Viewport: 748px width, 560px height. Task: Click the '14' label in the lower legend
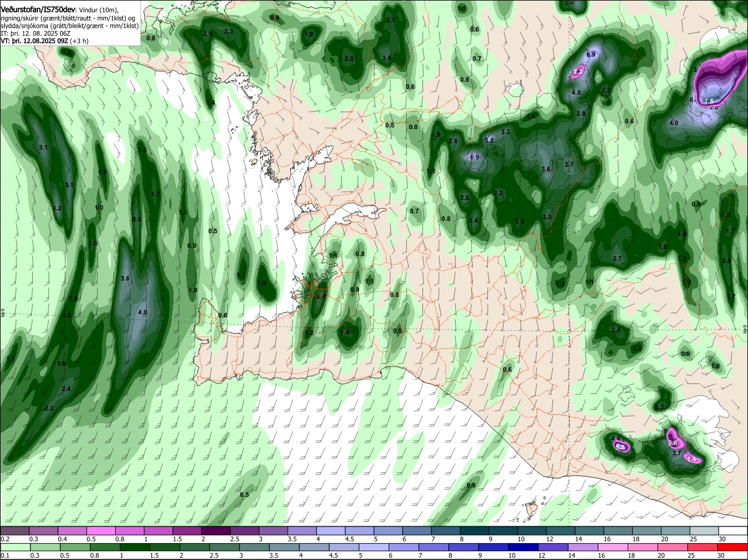pos(572,555)
